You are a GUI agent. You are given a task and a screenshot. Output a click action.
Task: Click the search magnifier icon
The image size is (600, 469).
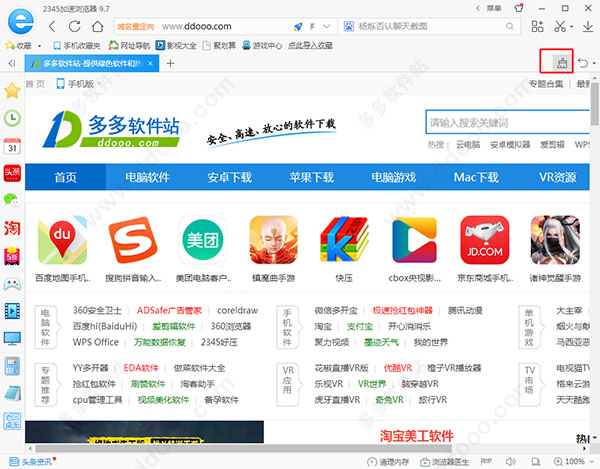pos(510,26)
